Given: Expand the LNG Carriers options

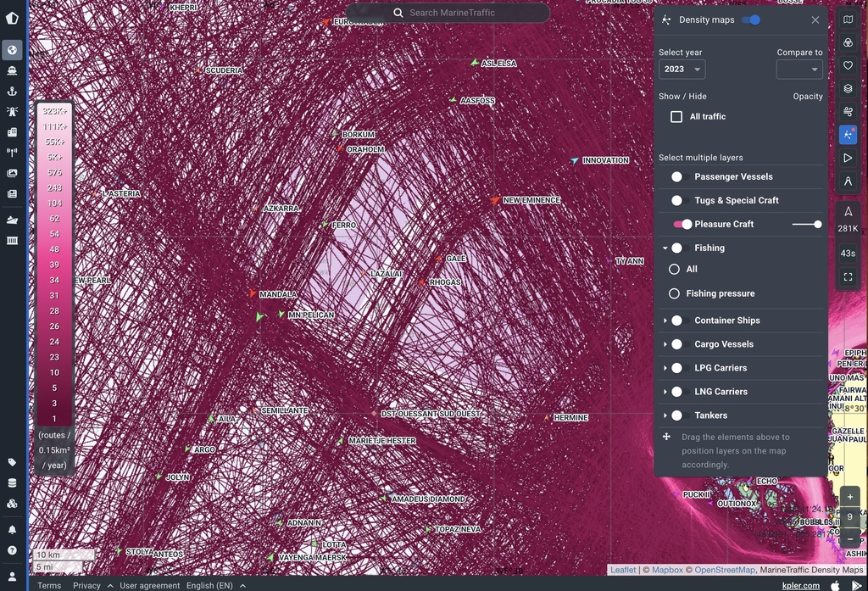Looking at the screenshot, I should (x=665, y=392).
